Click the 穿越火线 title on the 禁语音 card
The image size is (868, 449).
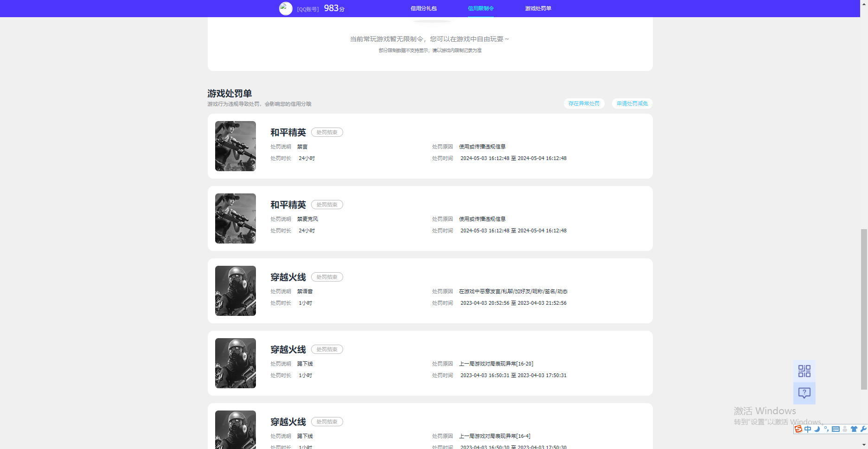[288, 277]
